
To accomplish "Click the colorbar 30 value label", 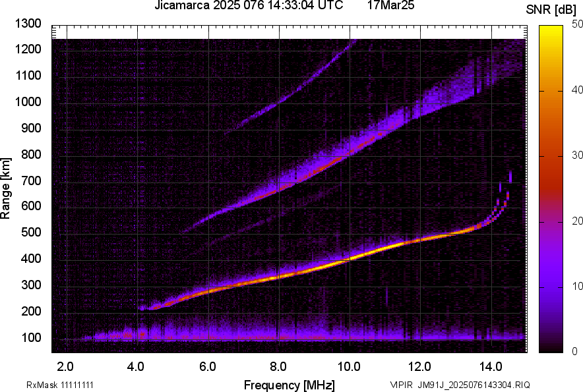I will click(577, 155).
